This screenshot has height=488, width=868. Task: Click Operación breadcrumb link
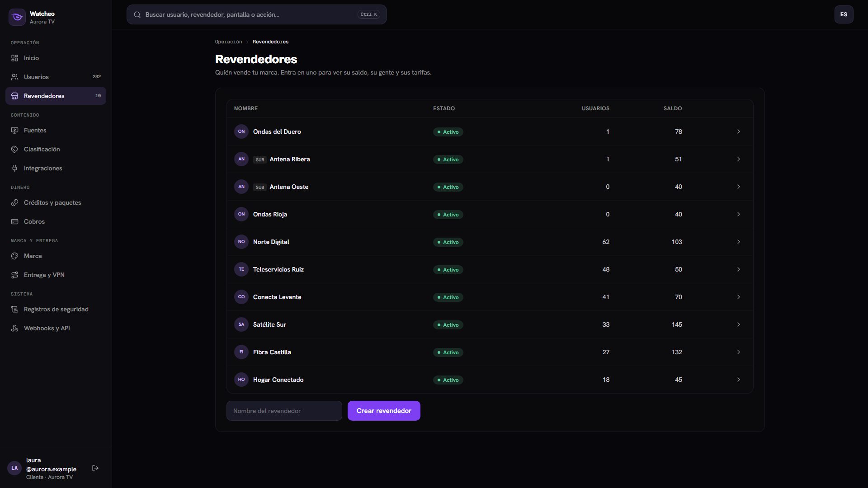coord(228,42)
